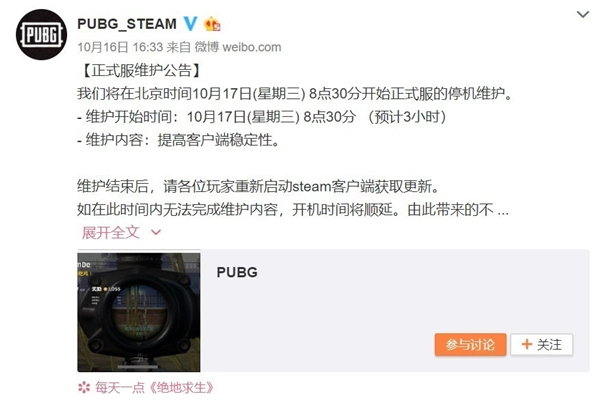Click the truncated ellipsis at post end
Screen dimensions: 600x400
point(503,213)
